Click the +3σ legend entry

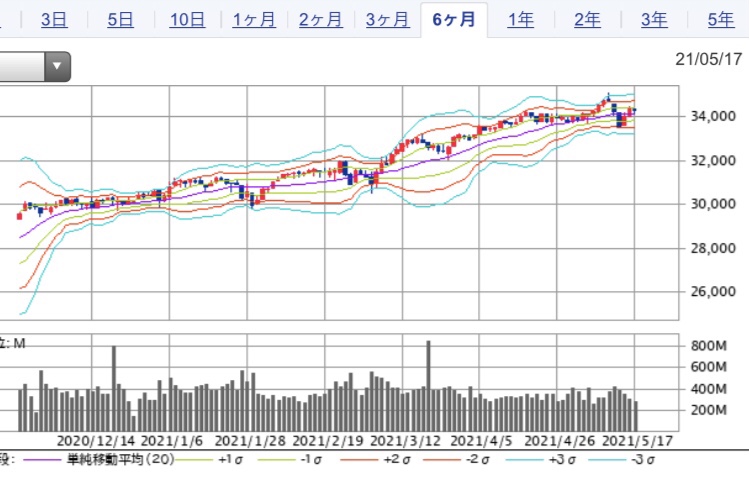coord(562,460)
